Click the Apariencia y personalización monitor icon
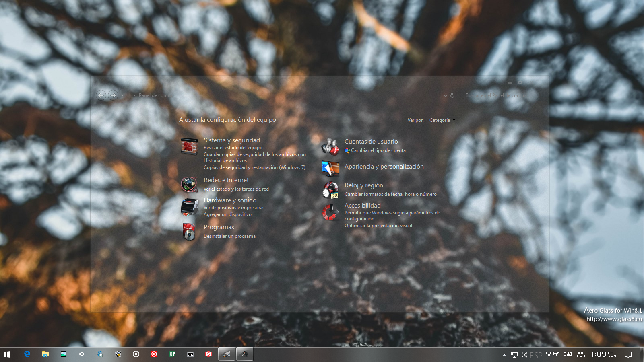 click(x=330, y=168)
